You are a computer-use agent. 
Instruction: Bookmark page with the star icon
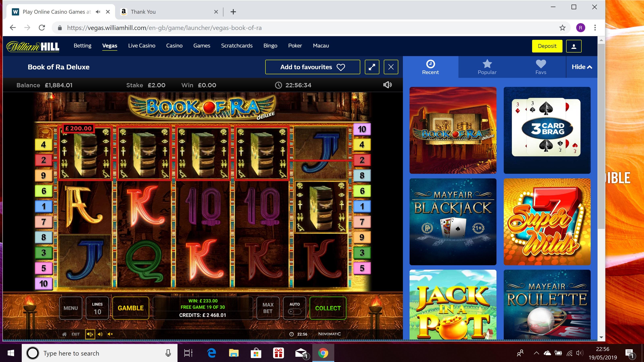(x=562, y=28)
